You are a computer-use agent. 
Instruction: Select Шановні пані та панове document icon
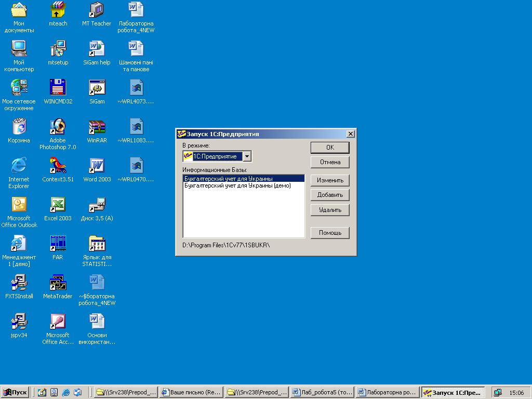coord(136,49)
